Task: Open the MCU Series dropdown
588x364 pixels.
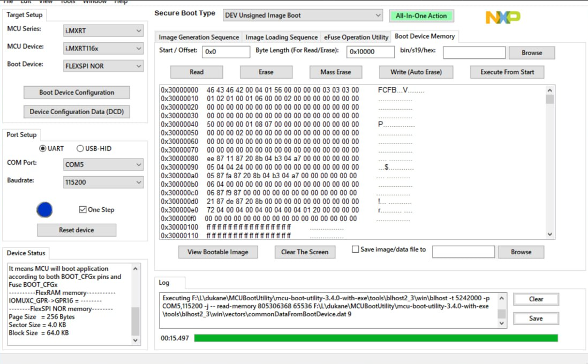Action: point(103,29)
